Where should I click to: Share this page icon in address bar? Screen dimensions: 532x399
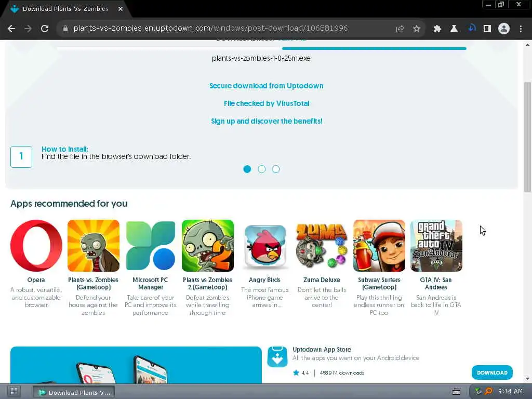tap(400, 29)
